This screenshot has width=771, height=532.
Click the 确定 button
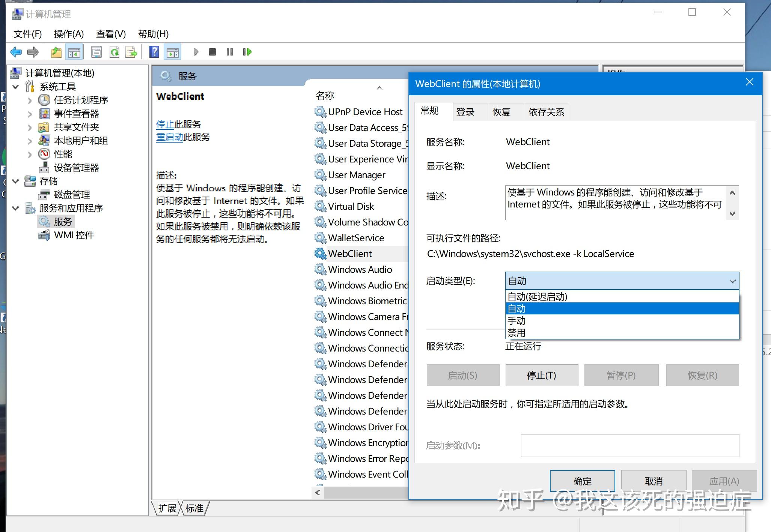pyautogui.click(x=582, y=481)
